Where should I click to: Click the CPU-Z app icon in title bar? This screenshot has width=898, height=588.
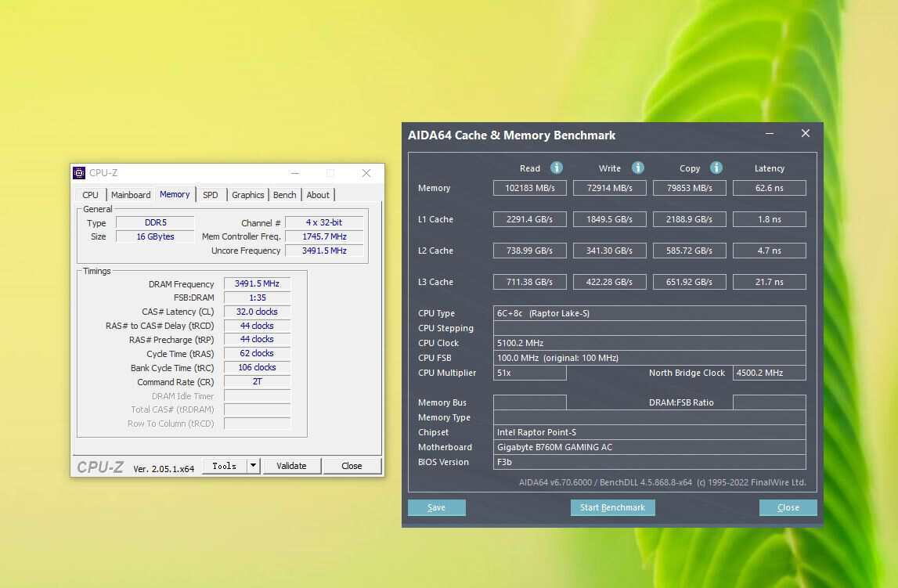(79, 173)
